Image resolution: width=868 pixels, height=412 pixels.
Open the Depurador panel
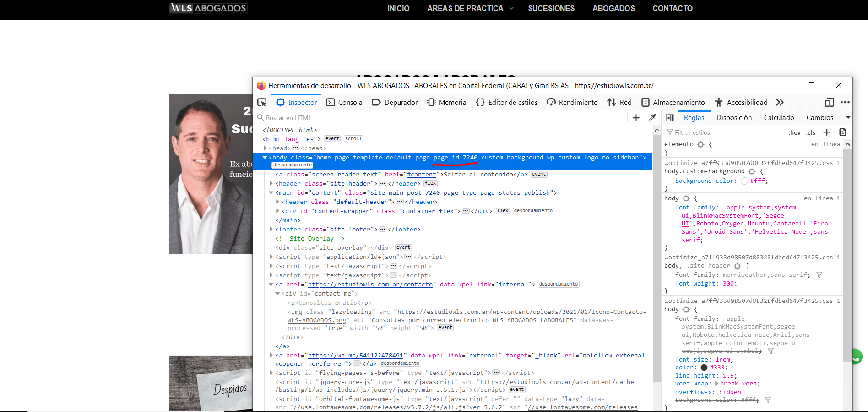[x=395, y=102]
